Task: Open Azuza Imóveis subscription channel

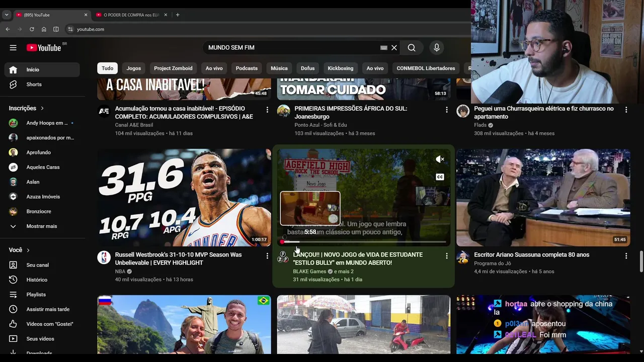Action: tap(42, 197)
